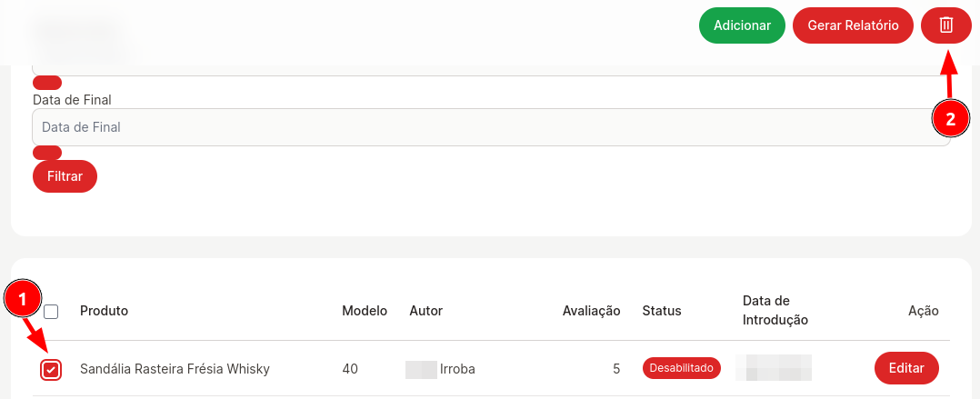Click Editar for Sandália Rasteira Frésia Whisky

[x=906, y=368]
